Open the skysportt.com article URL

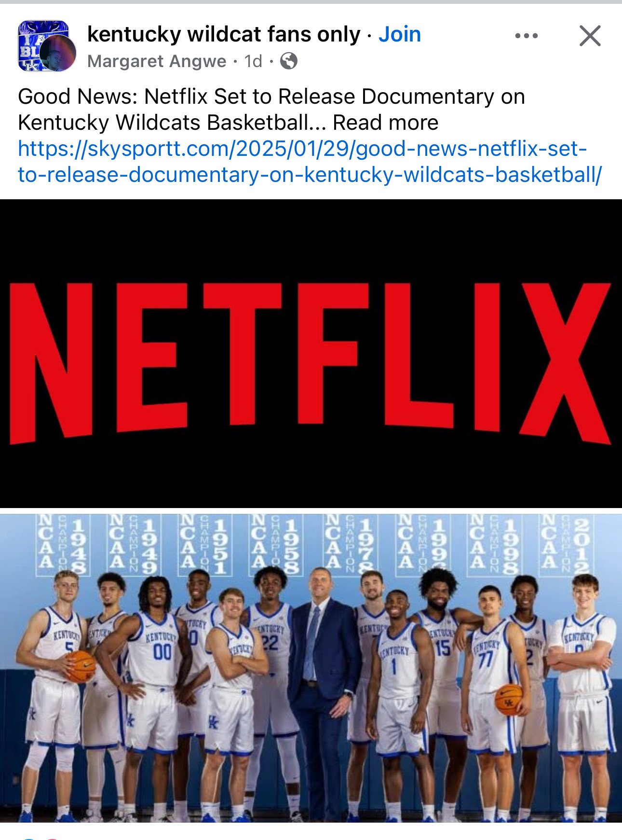[x=310, y=162]
